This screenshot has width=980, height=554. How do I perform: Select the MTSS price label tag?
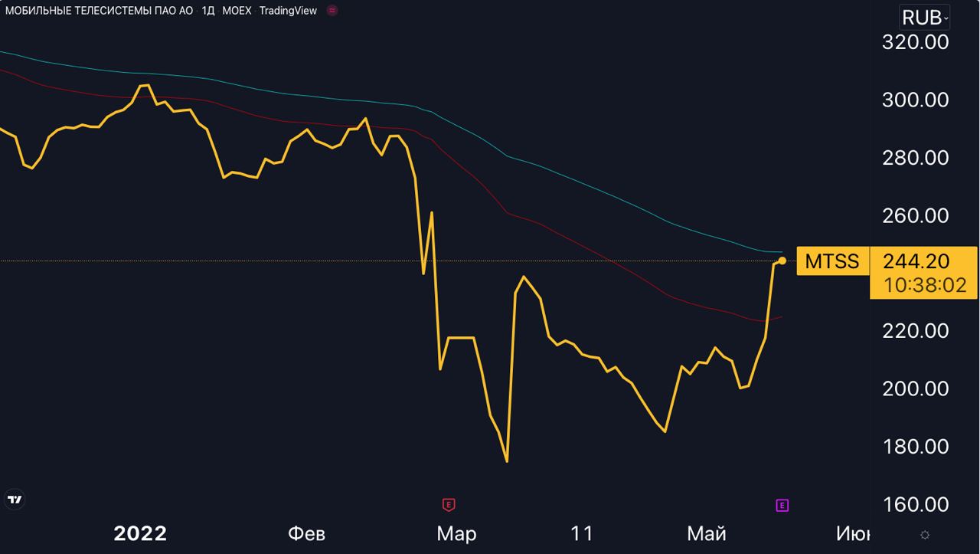click(832, 261)
